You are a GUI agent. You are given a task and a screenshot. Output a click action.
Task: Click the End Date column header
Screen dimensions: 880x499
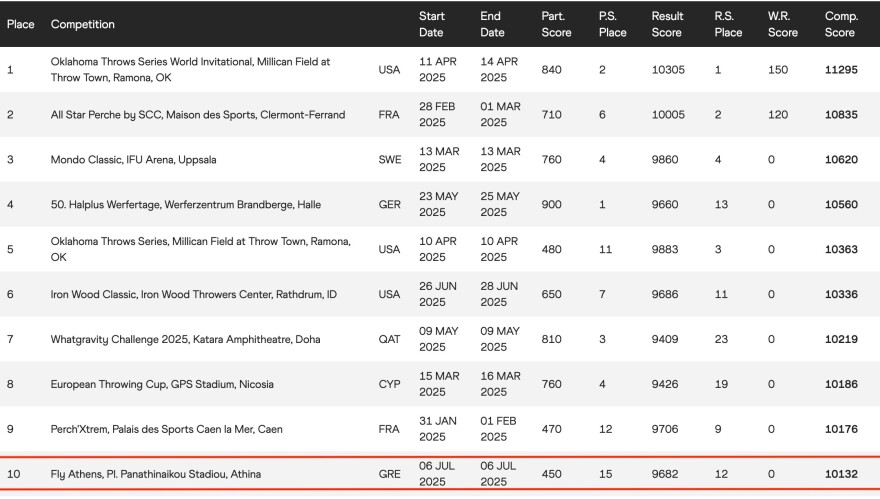[493, 24]
